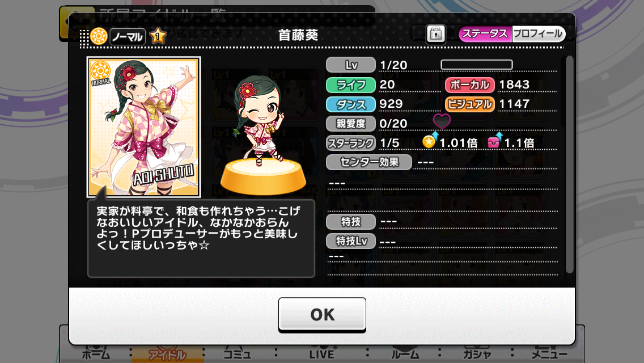The image size is (644, 363).
Task: Click the スターランク label
Action: (x=351, y=143)
